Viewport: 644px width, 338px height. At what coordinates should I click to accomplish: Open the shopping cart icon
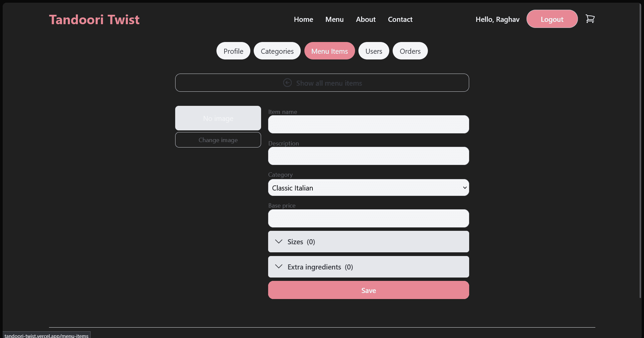click(590, 19)
